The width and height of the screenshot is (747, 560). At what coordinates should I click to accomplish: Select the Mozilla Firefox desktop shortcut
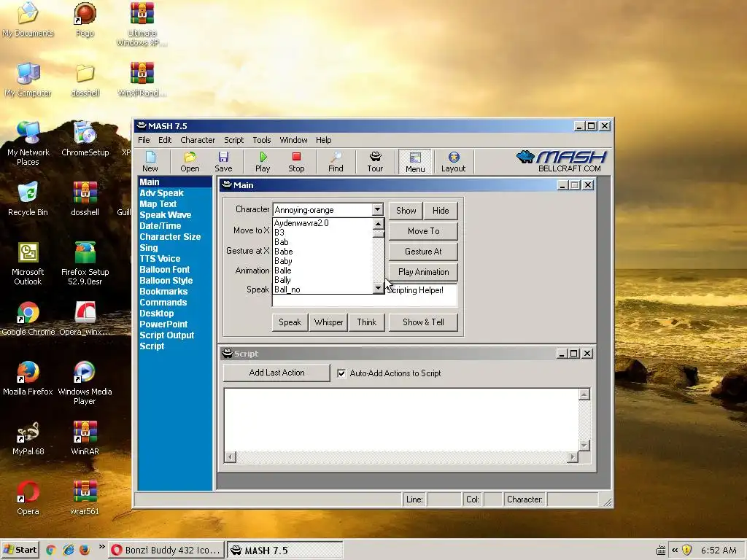[x=28, y=378]
